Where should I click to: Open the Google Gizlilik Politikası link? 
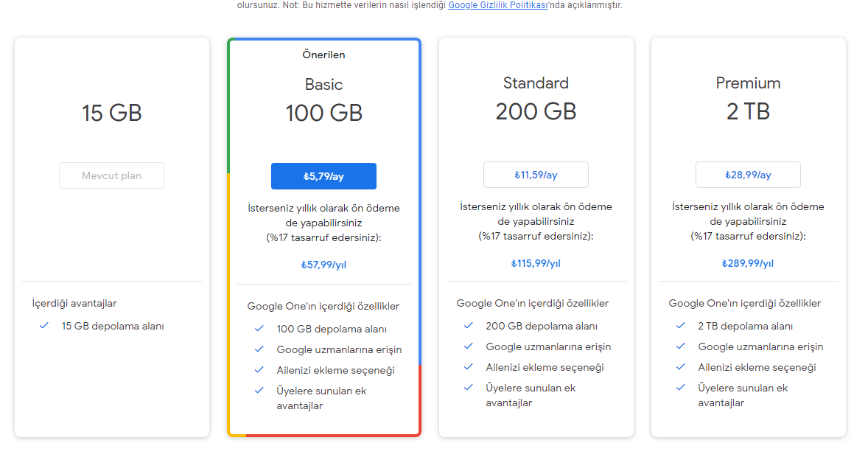497,5
